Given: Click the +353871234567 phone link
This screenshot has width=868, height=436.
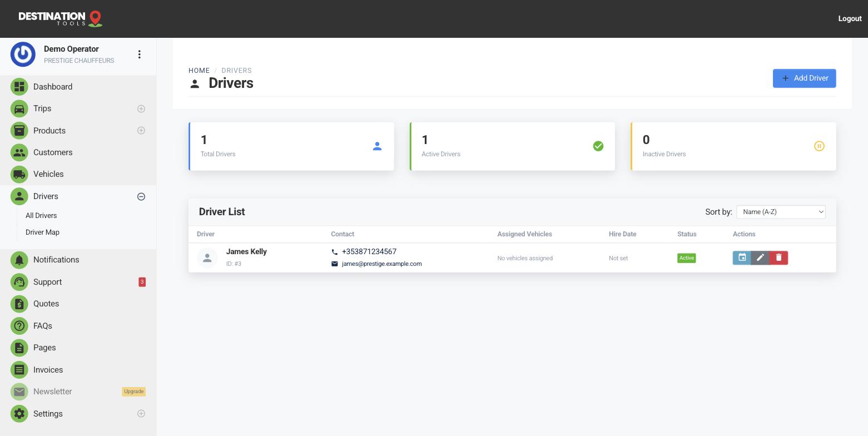Looking at the screenshot, I should [x=369, y=252].
